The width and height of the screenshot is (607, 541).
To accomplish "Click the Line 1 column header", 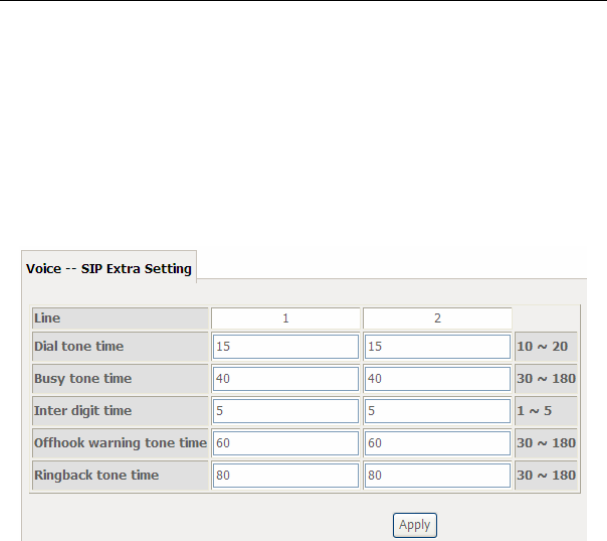I will click(286, 318).
